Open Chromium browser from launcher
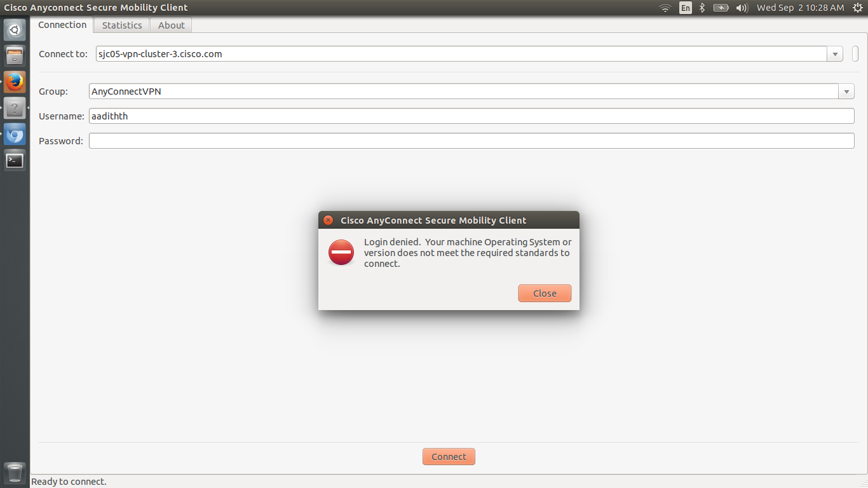The width and height of the screenshot is (868, 488). click(x=15, y=134)
